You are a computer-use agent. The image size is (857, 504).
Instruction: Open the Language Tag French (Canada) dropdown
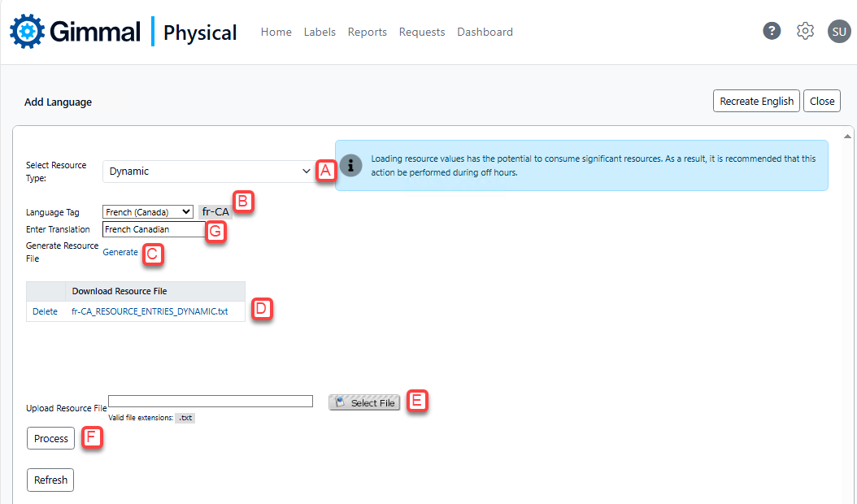coord(148,212)
